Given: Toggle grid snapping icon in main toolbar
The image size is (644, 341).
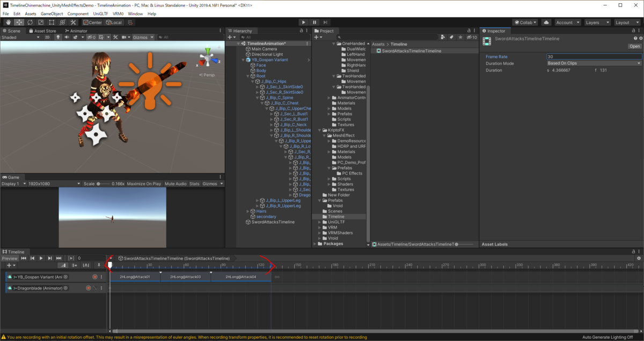Looking at the screenshot, I should (x=131, y=23).
